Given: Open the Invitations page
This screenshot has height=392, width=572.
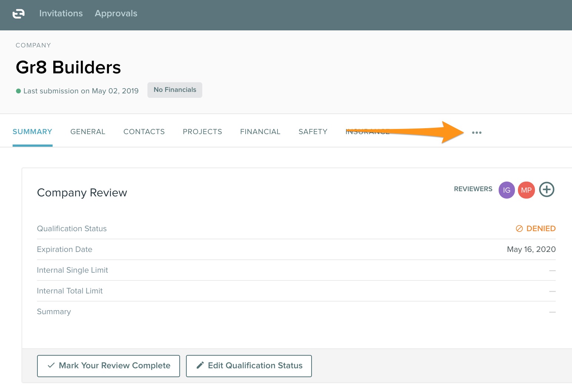Looking at the screenshot, I should click(61, 13).
